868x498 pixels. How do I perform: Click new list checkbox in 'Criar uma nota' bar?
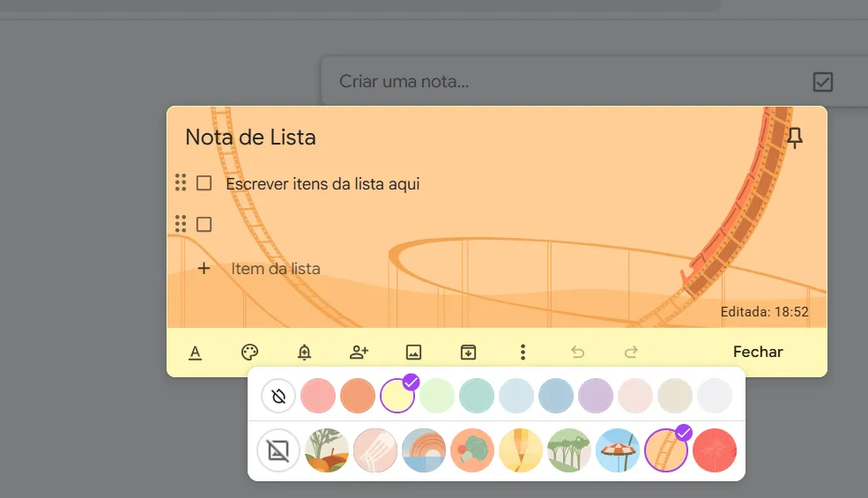pyautogui.click(x=822, y=82)
